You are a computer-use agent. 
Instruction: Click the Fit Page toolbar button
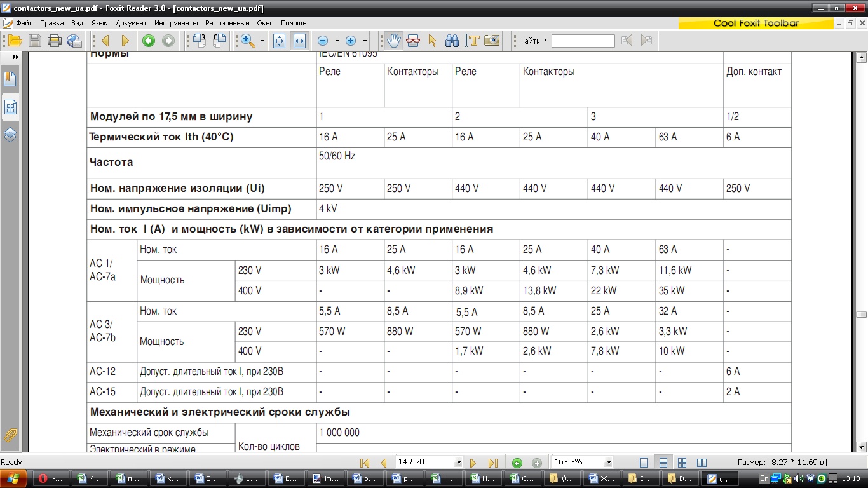(279, 41)
